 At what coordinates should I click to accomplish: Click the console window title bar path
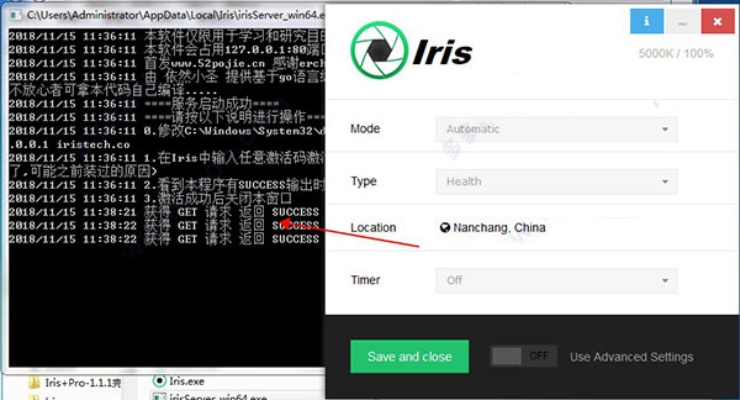click(170, 15)
